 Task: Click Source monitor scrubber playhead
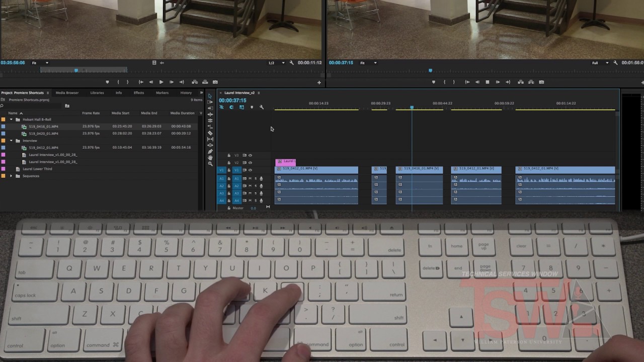point(76,70)
